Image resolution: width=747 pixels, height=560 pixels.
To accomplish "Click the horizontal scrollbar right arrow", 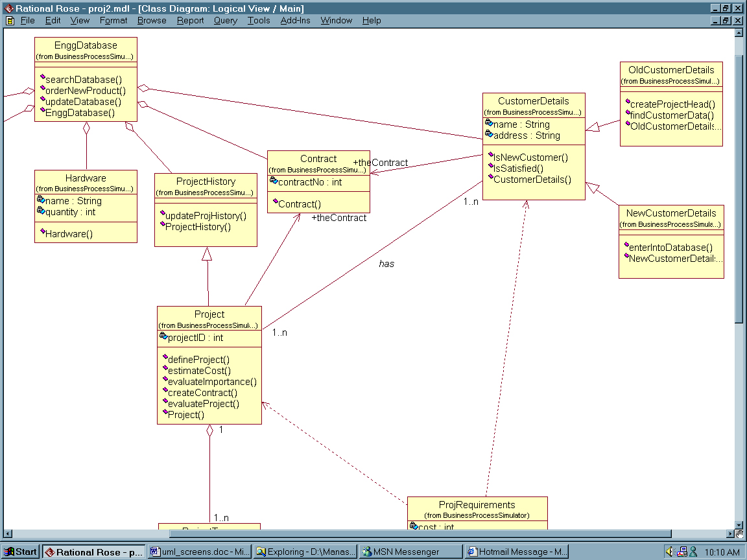I will click(731, 534).
